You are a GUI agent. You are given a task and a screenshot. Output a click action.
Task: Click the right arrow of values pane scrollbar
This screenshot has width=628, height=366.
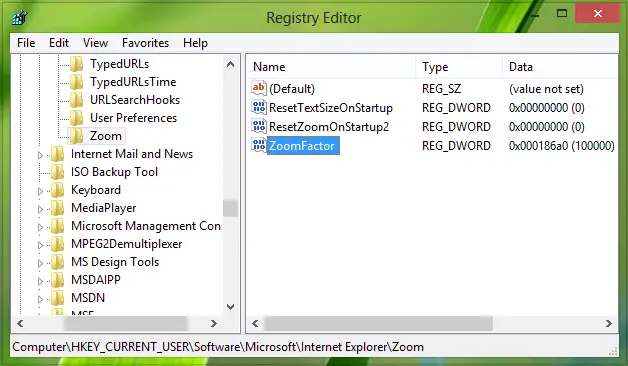coord(608,323)
